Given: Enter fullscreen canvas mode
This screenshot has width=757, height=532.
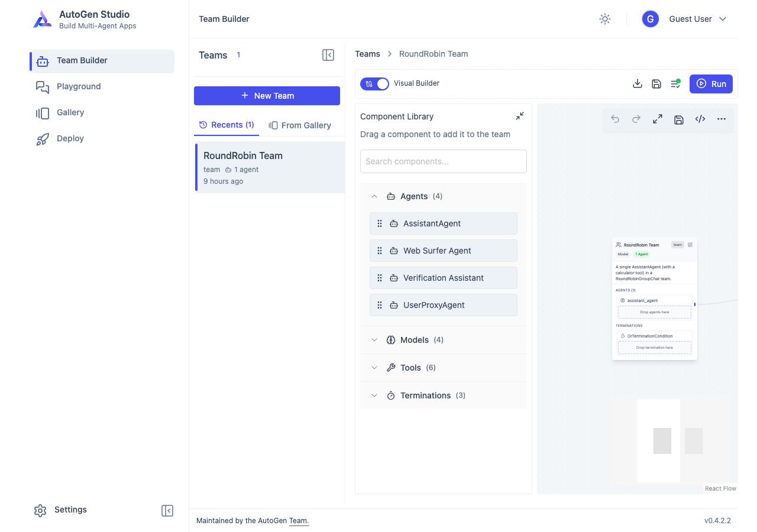Looking at the screenshot, I should [658, 119].
